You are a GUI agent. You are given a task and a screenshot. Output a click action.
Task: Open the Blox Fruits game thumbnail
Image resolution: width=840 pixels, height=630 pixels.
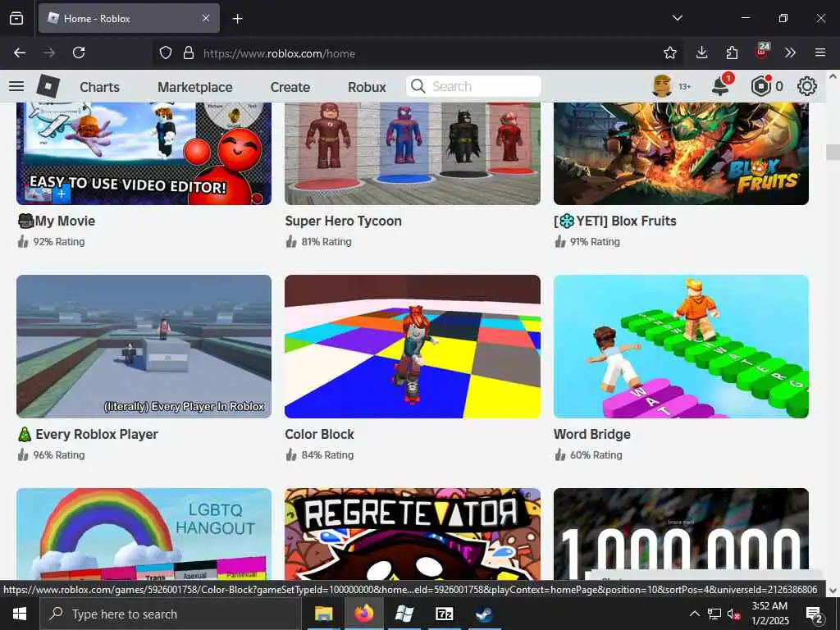pyautogui.click(x=681, y=153)
